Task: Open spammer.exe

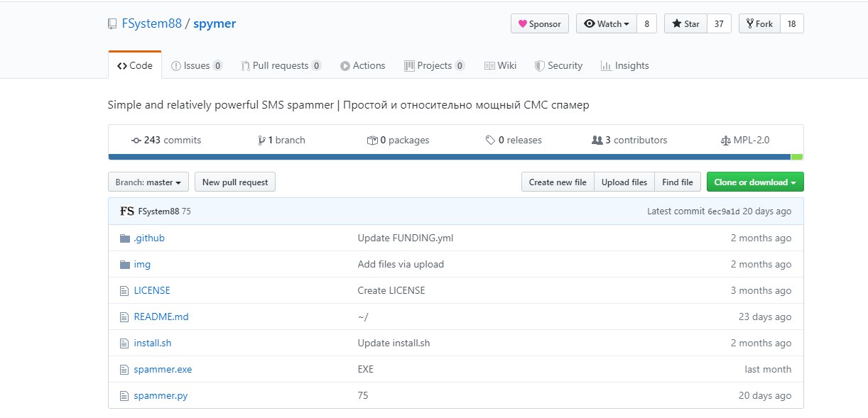Action: [163, 370]
